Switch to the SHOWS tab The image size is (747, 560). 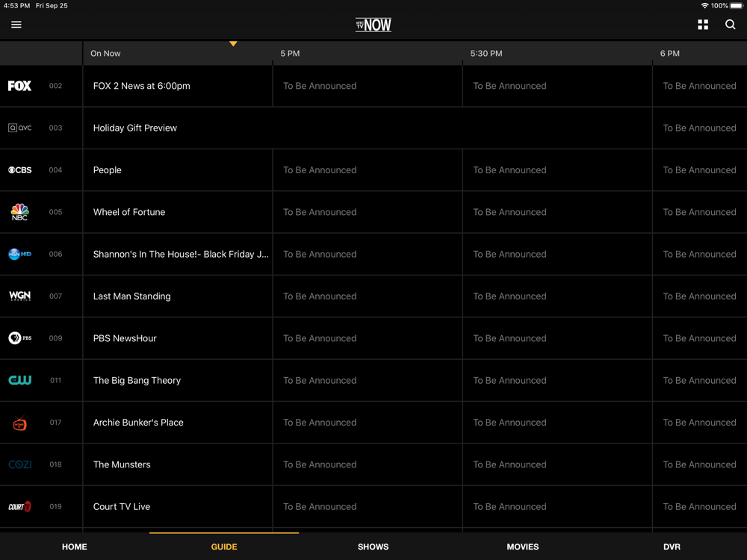click(373, 547)
